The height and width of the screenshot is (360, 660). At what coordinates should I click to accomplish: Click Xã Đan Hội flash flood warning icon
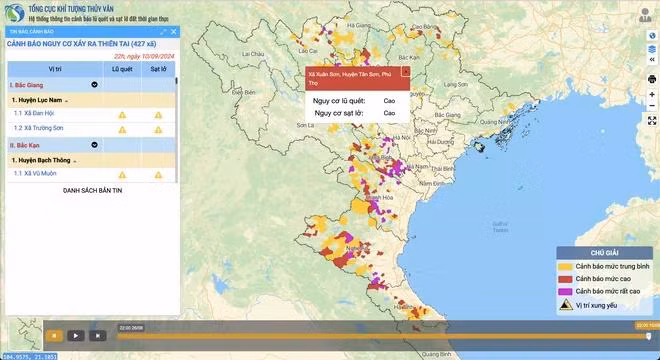(122, 115)
